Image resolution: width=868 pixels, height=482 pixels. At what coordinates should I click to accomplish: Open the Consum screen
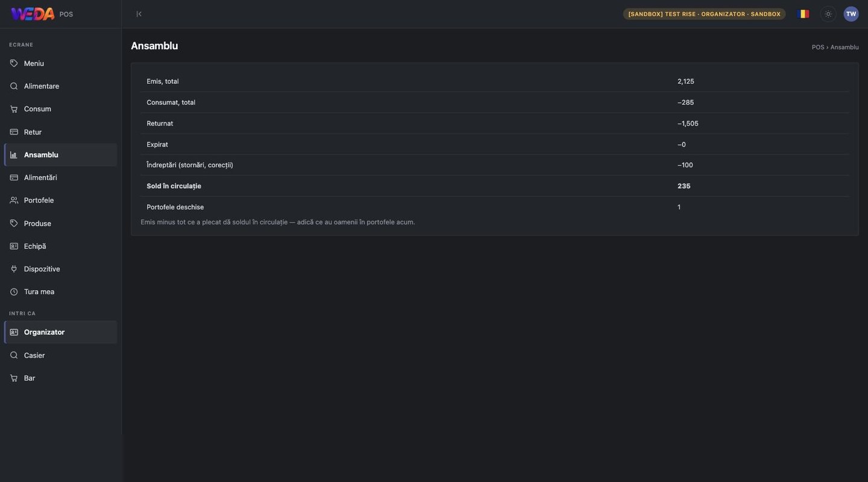(x=60, y=109)
